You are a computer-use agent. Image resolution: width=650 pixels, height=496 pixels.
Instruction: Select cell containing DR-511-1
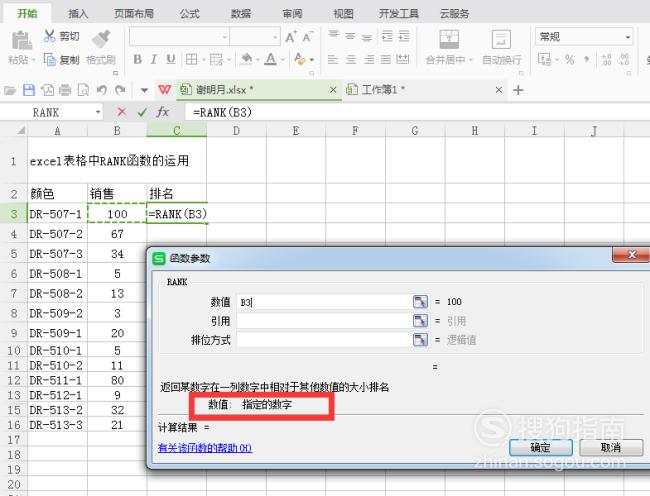click(58, 380)
